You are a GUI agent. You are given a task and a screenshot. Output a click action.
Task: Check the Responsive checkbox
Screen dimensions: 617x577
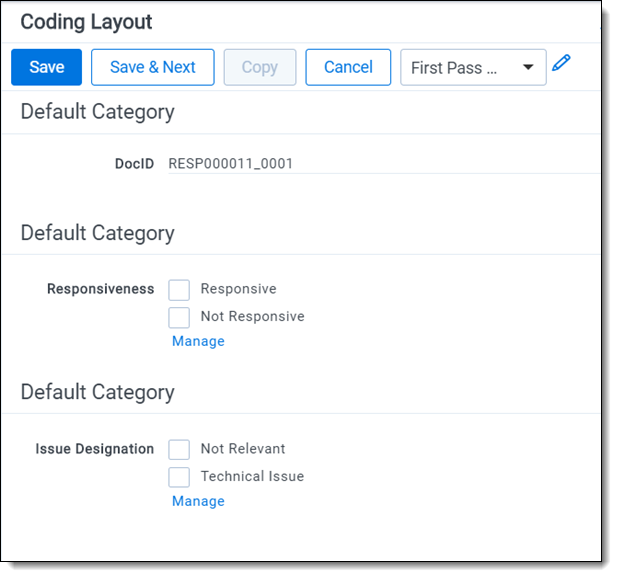(179, 289)
